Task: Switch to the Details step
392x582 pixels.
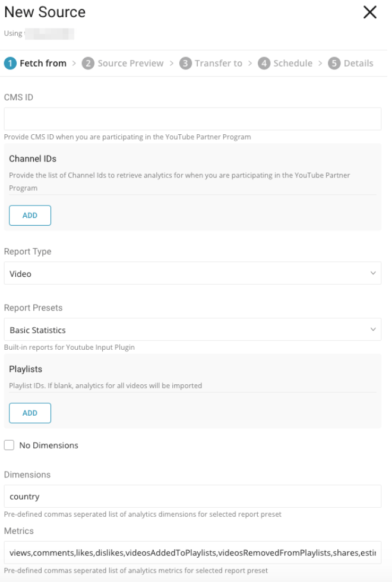Action: point(358,64)
